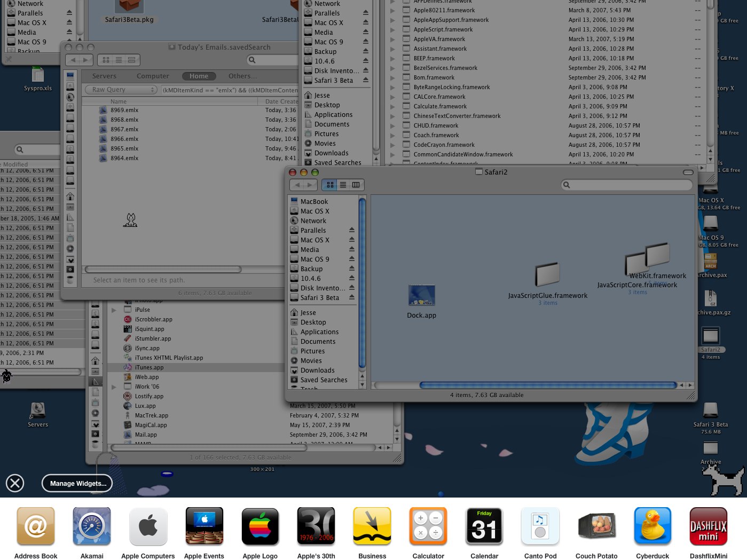The image size is (747, 560).
Task: Expand CHUD.framework disclosure triangle
Action: pyautogui.click(x=392, y=125)
